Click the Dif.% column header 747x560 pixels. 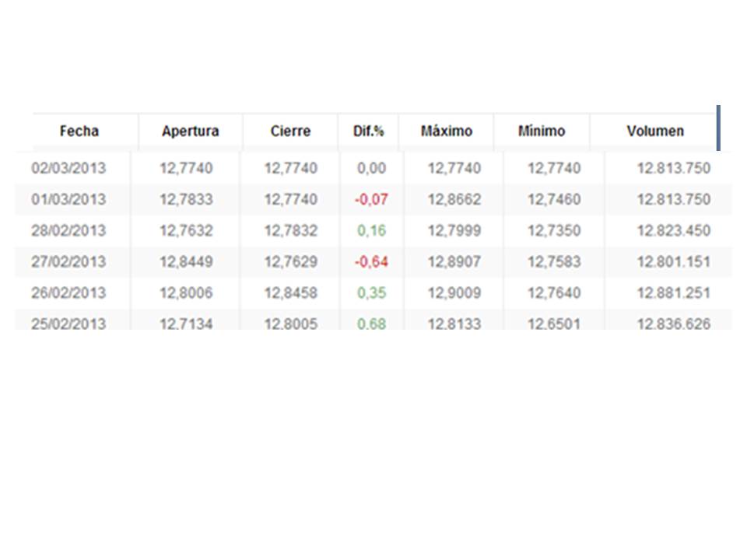[x=368, y=131]
